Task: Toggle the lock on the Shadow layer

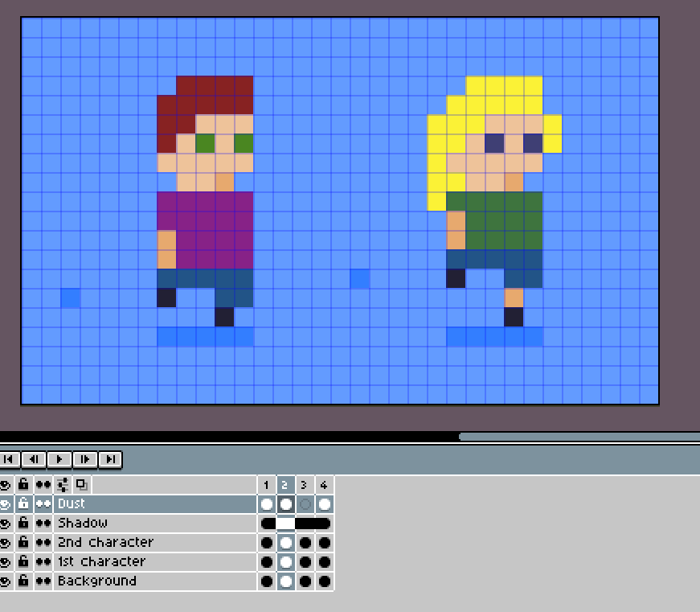Action: tap(23, 523)
